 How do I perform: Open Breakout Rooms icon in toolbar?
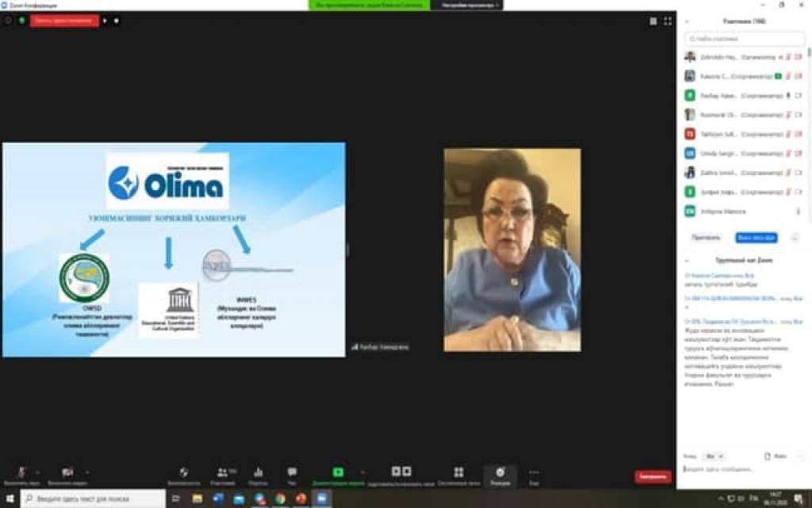458,472
